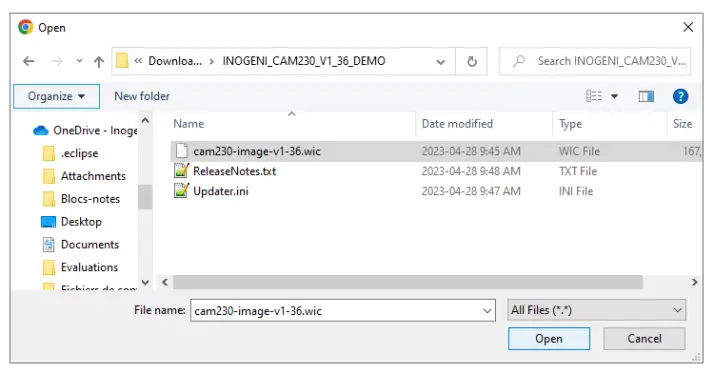Click the forward navigation arrow
The height and width of the screenshot is (373, 713).
tap(56, 61)
